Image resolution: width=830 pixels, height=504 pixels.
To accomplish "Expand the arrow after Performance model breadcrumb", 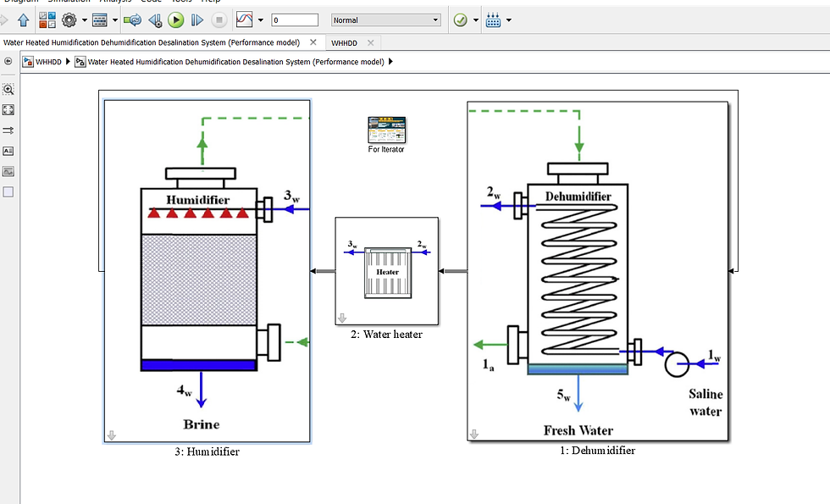I will 390,61.
